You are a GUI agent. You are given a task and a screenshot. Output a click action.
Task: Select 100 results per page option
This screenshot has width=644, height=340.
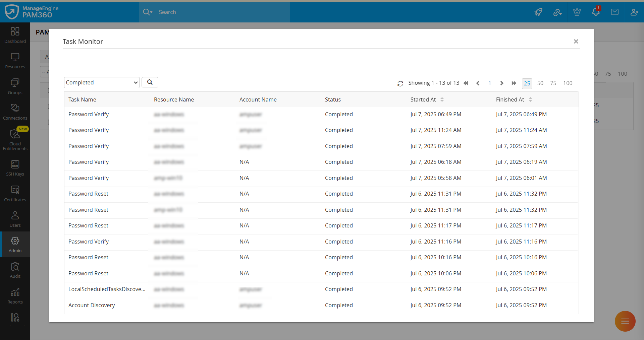[x=568, y=83]
